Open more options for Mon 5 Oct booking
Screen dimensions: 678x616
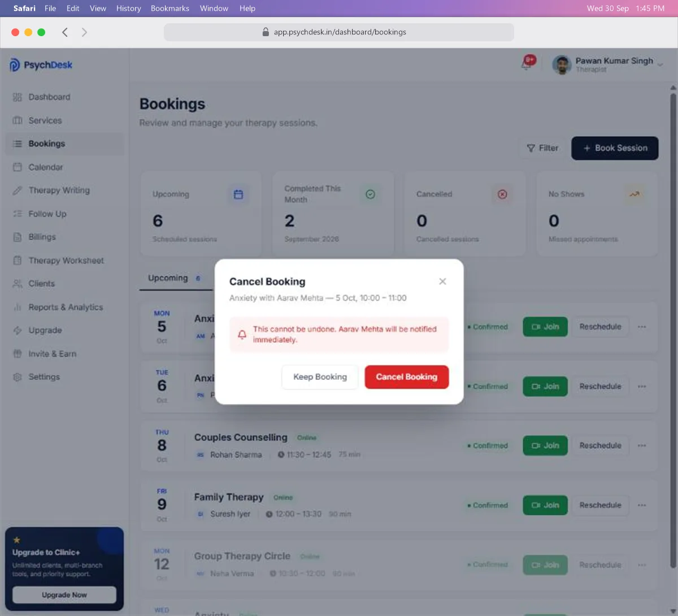tap(642, 327)
